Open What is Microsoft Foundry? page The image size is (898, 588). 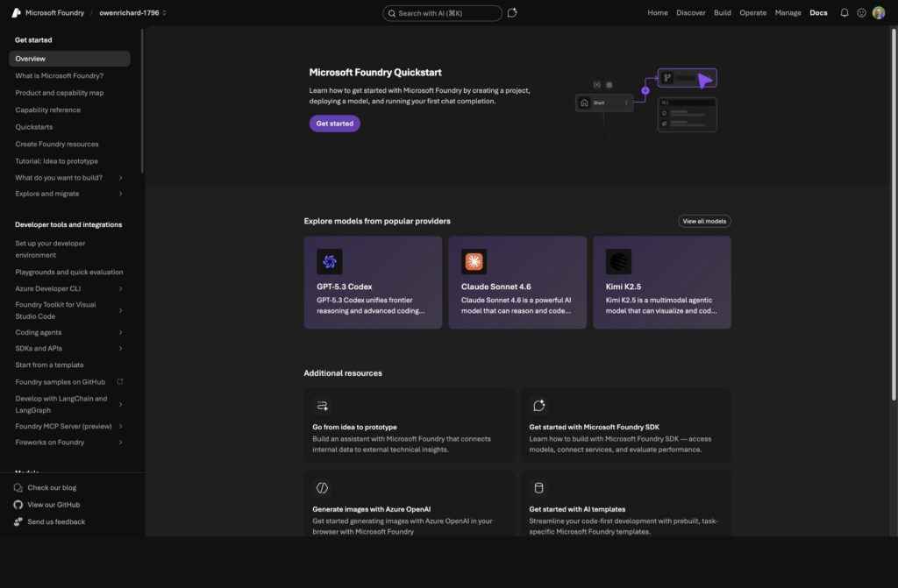point(59,75)
